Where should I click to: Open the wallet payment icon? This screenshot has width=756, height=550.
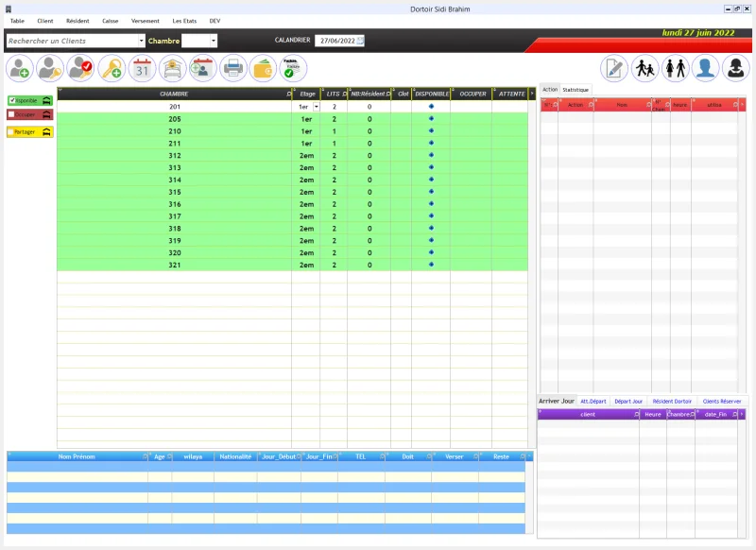pyautogui.click(x=263, y=68)
